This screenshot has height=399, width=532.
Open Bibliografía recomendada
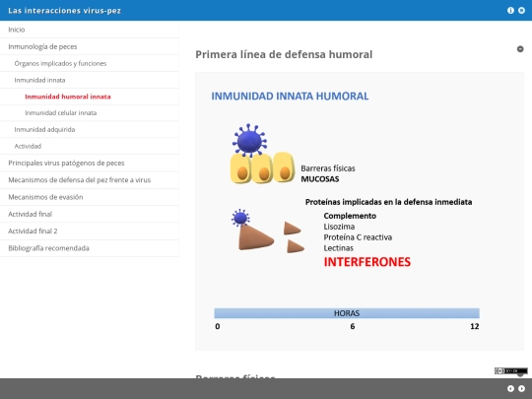[x=90, y=248]
